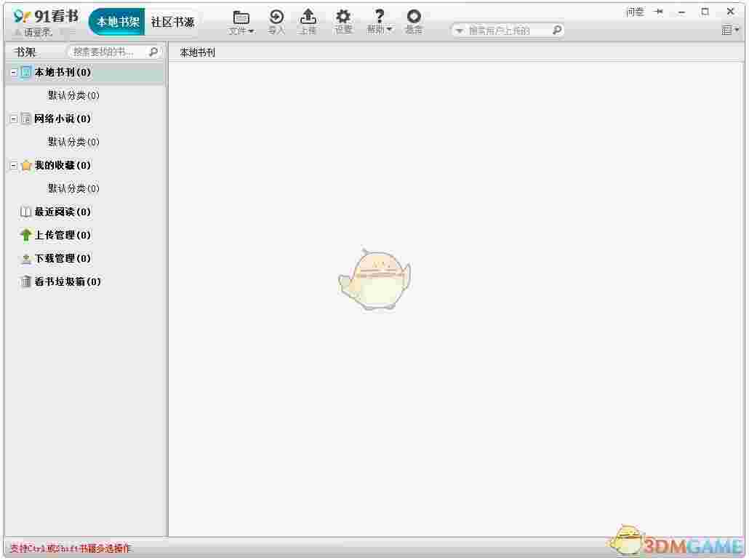Open Settings via the 设置 gear icon
Image resolution: width=749 pixels, height=560 pixels.
343,17
